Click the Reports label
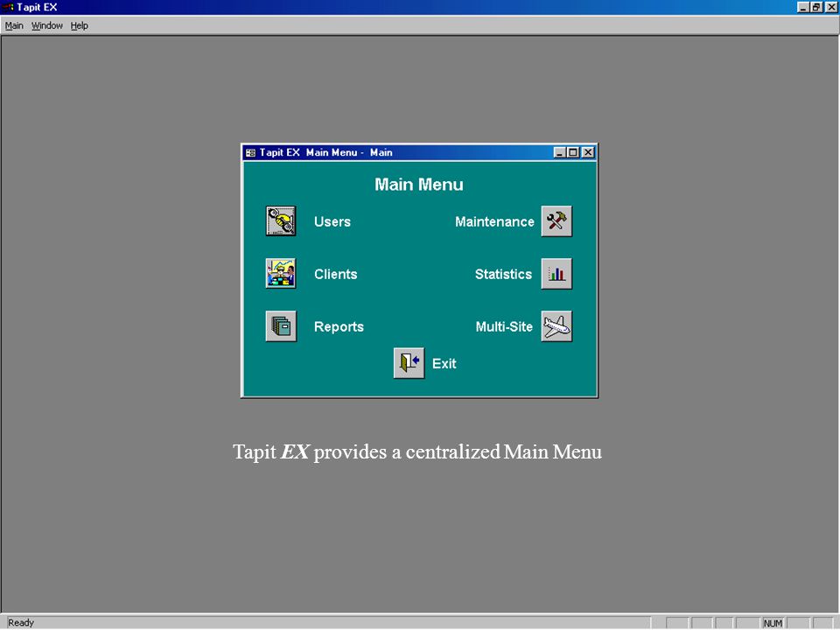840x630 pixels. [x=339, y=326]
